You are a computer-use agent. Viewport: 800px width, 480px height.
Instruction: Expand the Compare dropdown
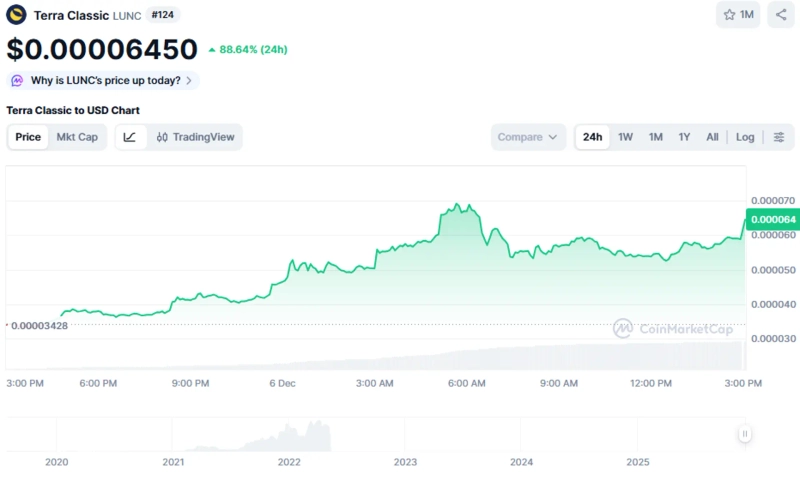tap(528, 137)
